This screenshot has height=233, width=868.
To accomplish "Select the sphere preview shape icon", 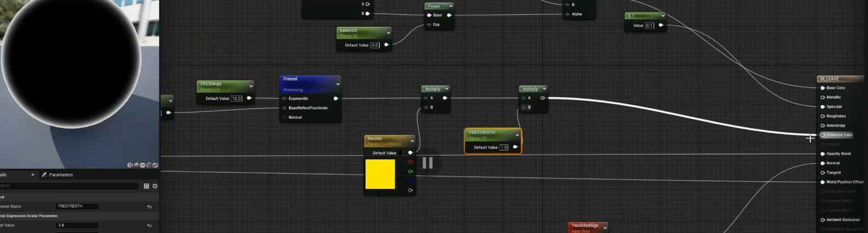I will [x=136, y=165].
